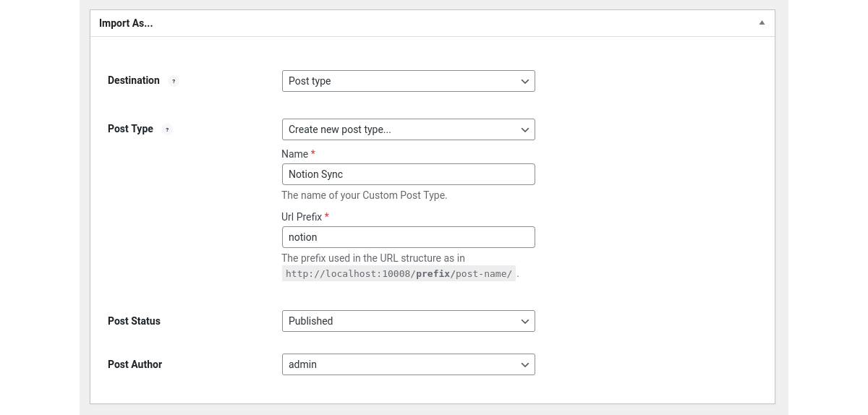This screenshot has width=868, height=415.
Task: Click the red asterisk next to Url Prefix
Action: click(x=327, y=216)
